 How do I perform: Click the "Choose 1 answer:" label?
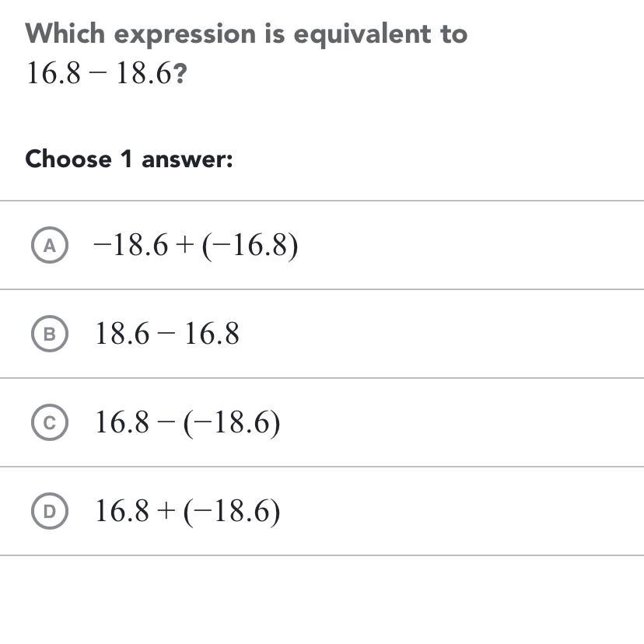(129, 159)
